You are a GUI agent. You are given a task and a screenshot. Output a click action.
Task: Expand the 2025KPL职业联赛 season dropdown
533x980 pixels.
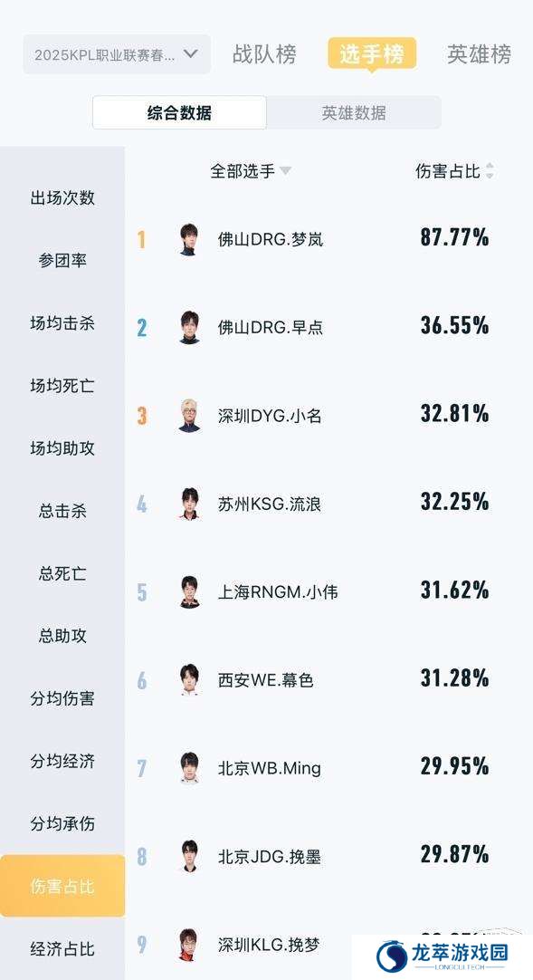click(117, 55)
